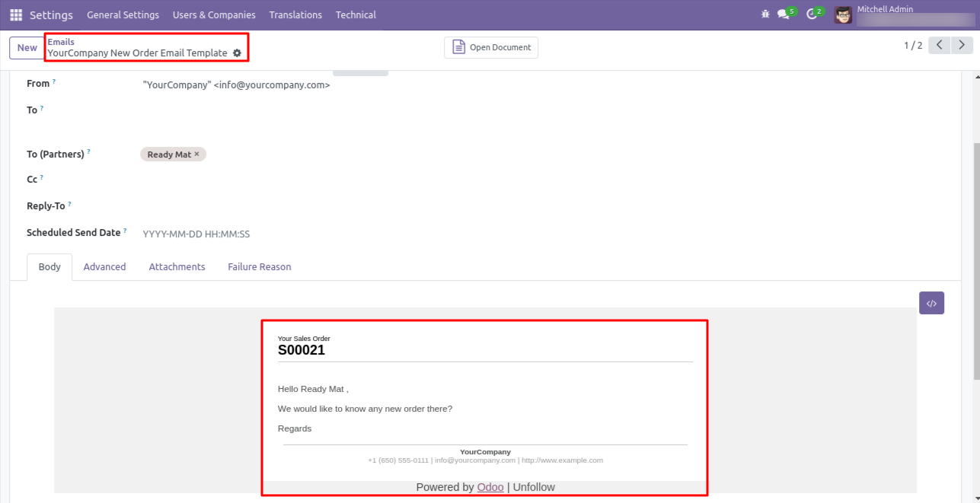This screenshot has height=503, width=980.
Task: Open the From field help tooltip mark
Action: (54, 81)
